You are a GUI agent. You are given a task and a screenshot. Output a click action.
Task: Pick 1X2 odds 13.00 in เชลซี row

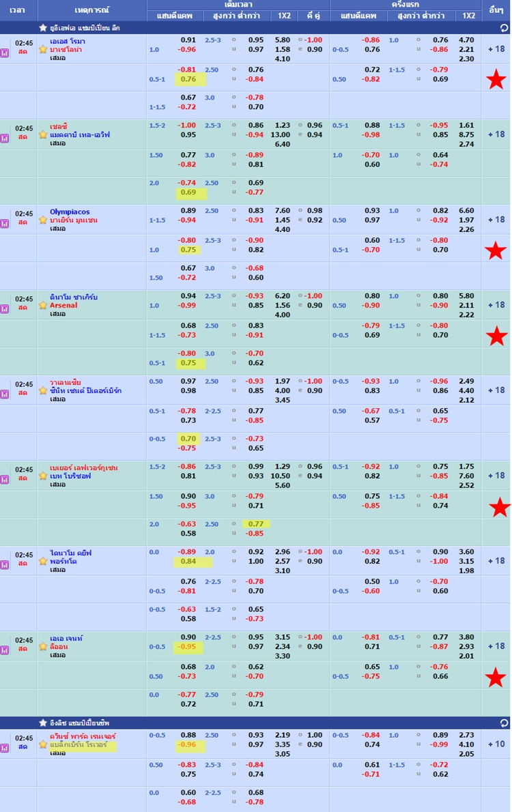(281, 134)
